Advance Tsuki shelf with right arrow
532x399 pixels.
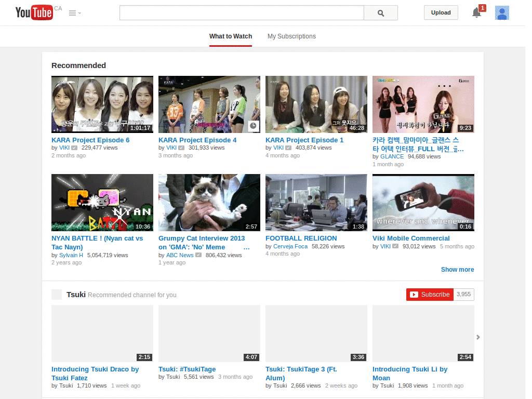[x=478, y=337]
